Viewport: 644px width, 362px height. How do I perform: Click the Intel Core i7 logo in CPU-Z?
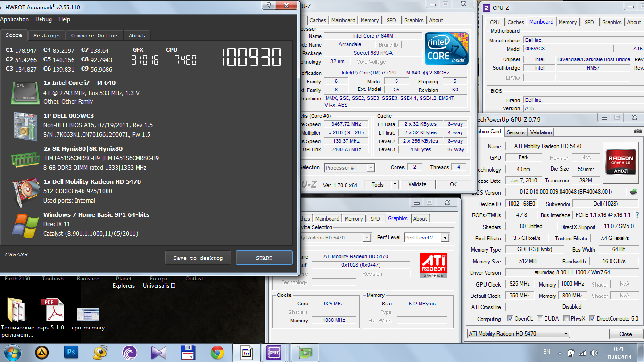click(446, 49)
